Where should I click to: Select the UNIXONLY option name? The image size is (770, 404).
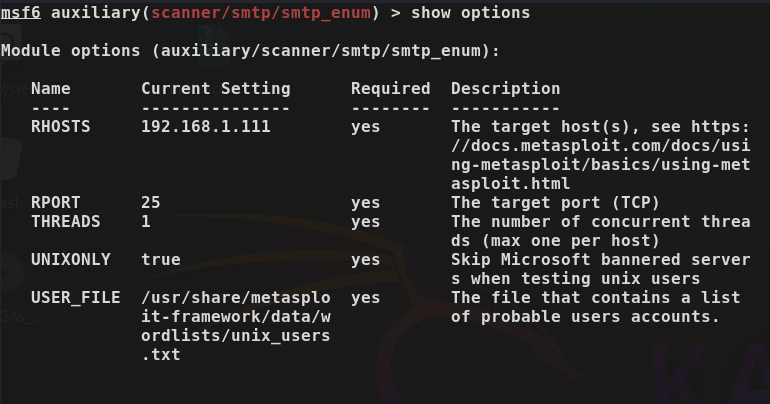click(71, 259)
